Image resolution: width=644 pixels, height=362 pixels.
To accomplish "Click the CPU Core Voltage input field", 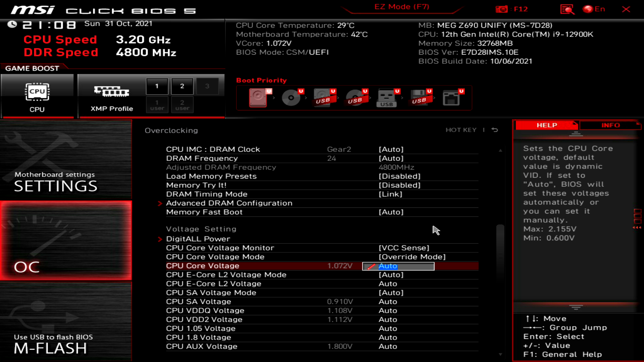I will [x=398, y=266].
